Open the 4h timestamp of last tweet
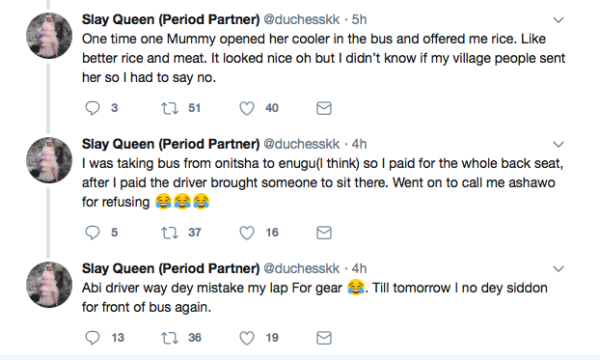The image size is (600, 360). coord(359,268)
